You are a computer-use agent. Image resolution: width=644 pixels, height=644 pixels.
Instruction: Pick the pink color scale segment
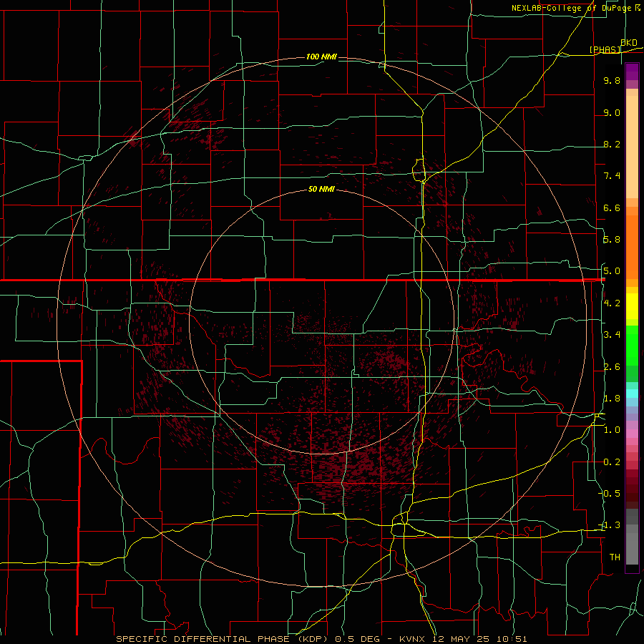tap(632, 434)
